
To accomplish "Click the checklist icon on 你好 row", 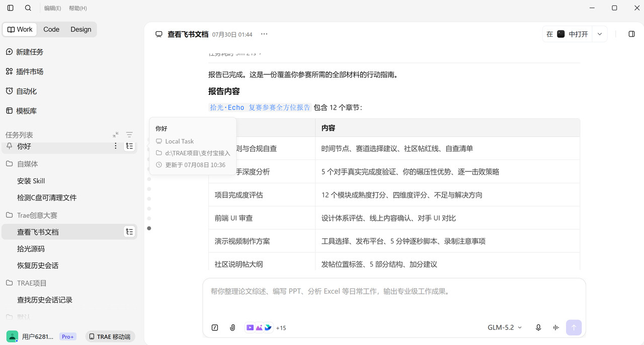I will (x=130, y=146).
